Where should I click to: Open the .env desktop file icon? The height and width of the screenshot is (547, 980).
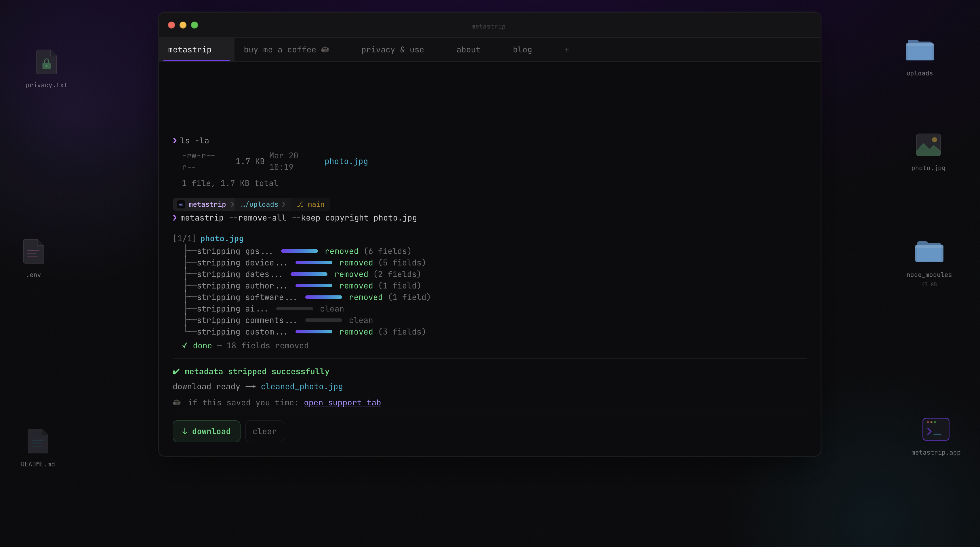tap(33, 251)
